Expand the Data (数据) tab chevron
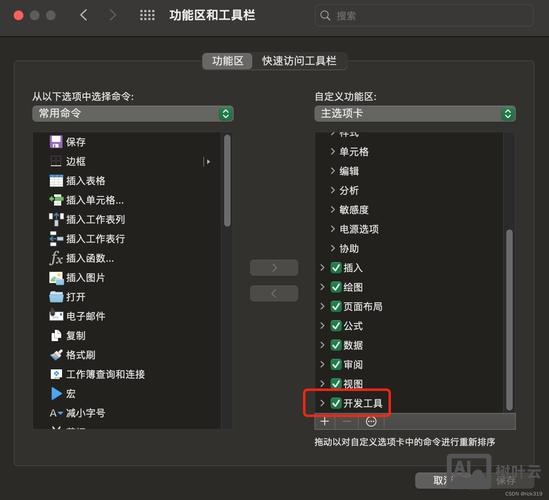 [322, 345]
